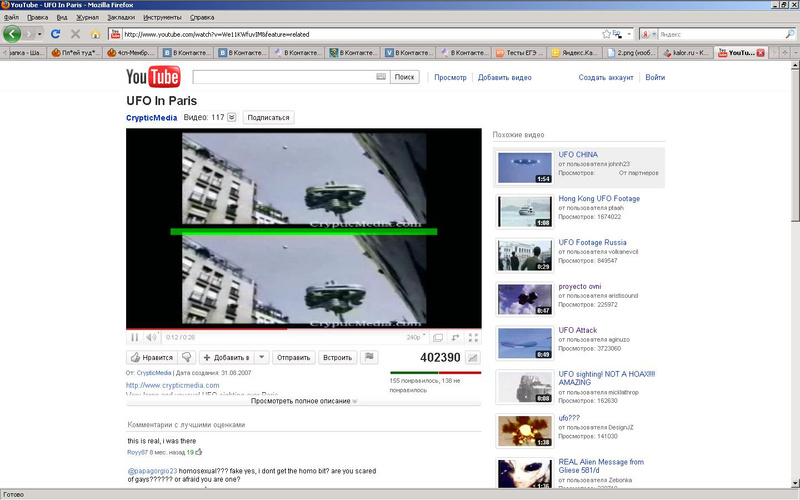800x500 pixels.
Task: Open the Правка menu
Action: click(x=37, y=17)
